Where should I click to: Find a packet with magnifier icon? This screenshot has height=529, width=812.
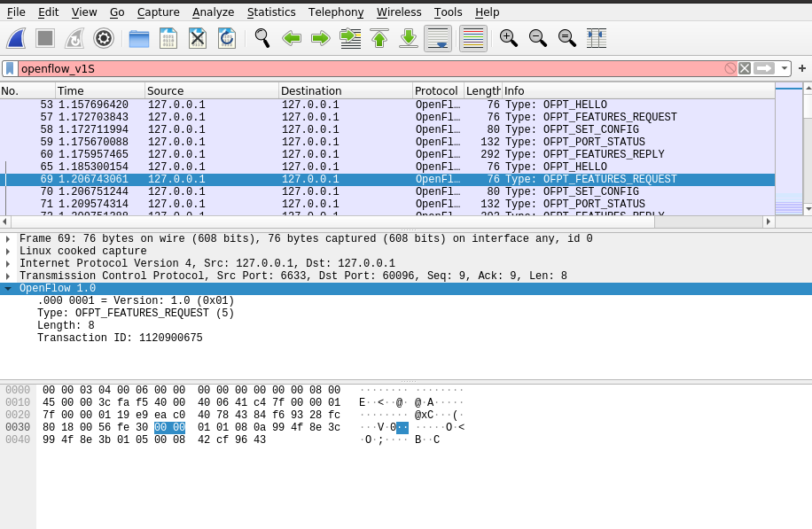[x=262, y=38]
